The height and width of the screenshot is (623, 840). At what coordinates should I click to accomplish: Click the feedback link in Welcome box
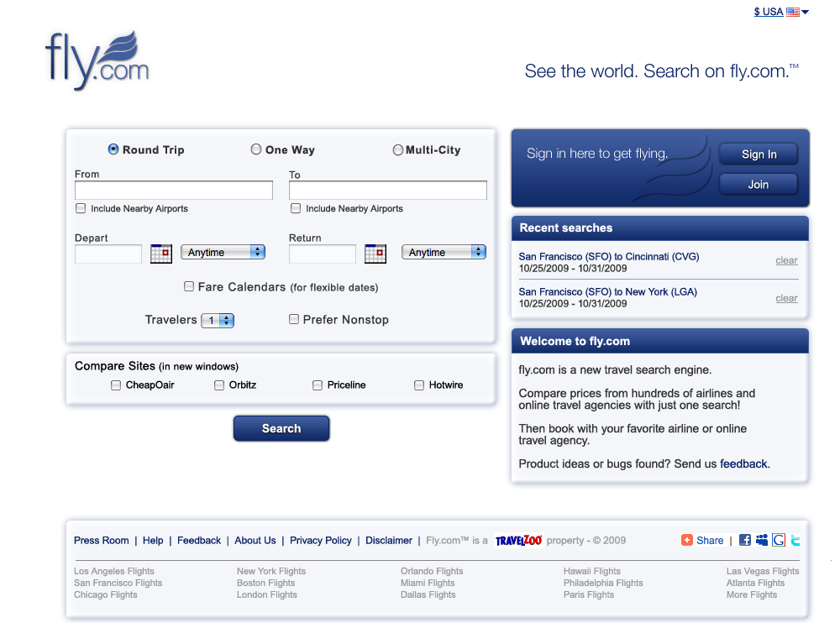[x=743, y=464]
